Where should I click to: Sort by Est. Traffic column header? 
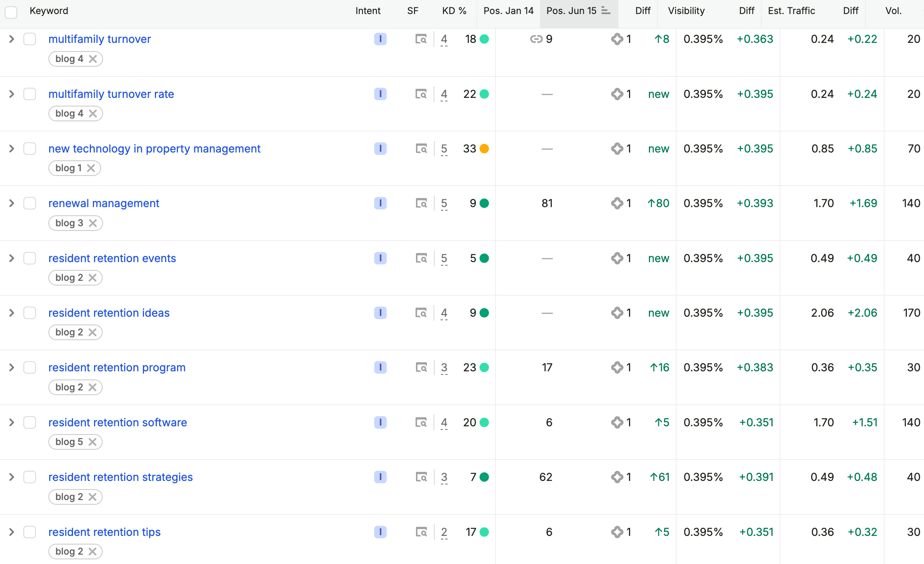pos(791,11)
